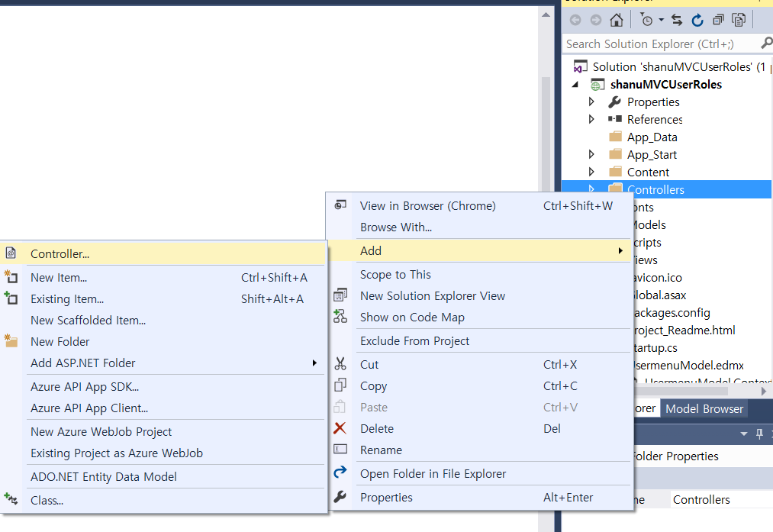Choose Existing Item... from the Add submenu
The height and width of the screenshot is (532, 773).
163,298
